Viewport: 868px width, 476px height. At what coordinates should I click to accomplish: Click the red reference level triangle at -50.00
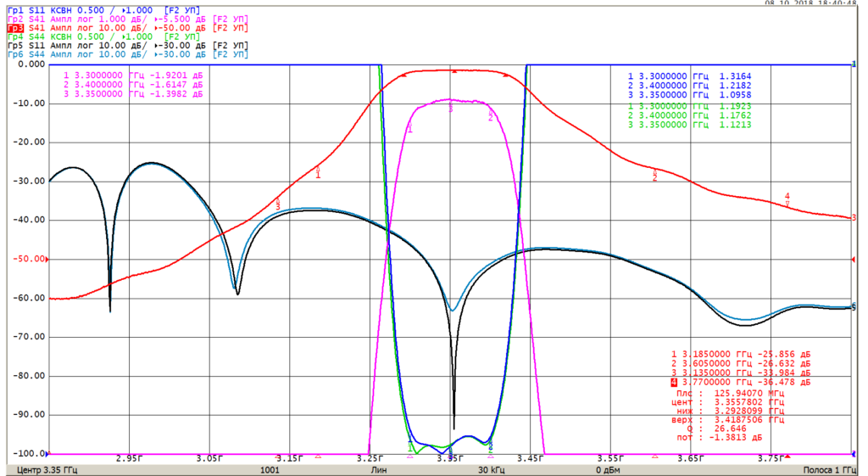point(47,260)
